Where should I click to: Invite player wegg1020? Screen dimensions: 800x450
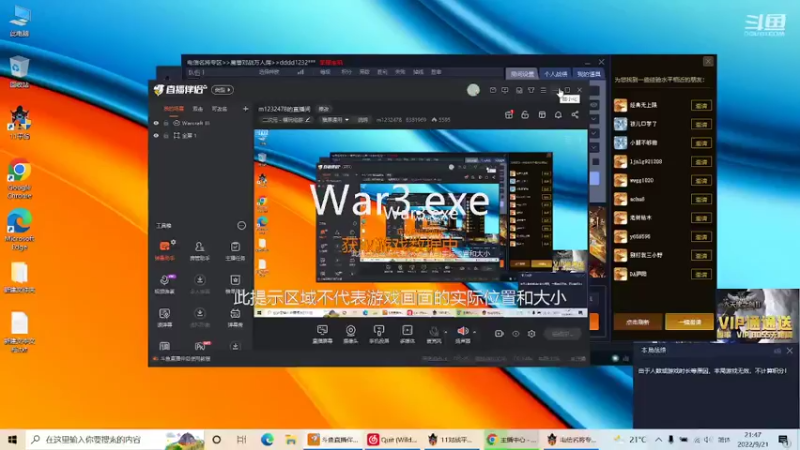click(701, 181)
